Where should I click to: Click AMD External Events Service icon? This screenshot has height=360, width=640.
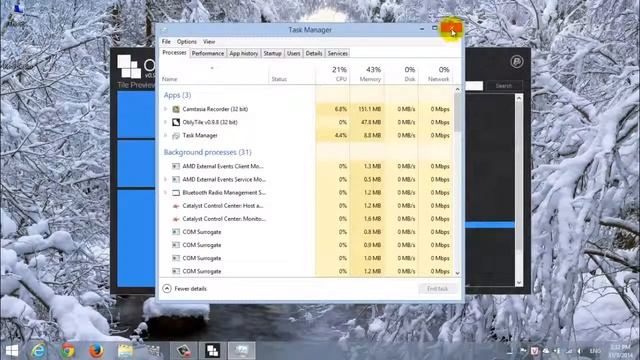click(x=176, y=179)
